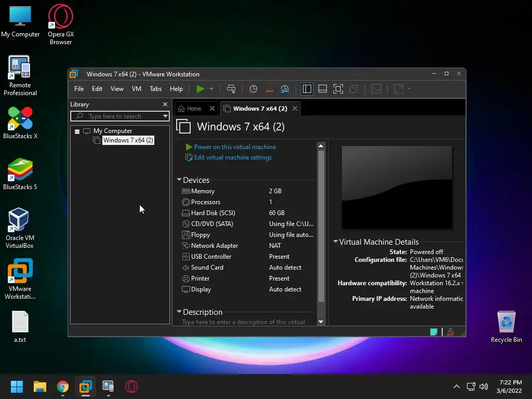Open the snapshot manager toolbar icon
Image resolution: width=532 pixels, height=399 pixels.
(x=285, y=89)
